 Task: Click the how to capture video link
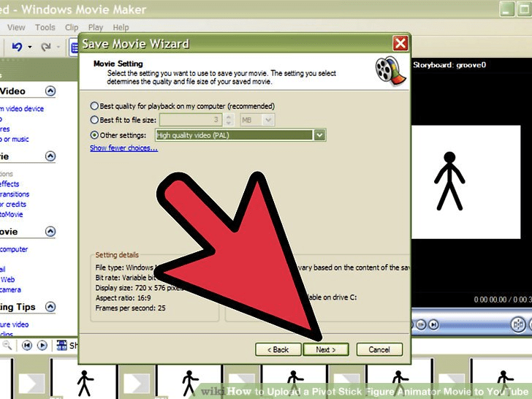point(15,324)
